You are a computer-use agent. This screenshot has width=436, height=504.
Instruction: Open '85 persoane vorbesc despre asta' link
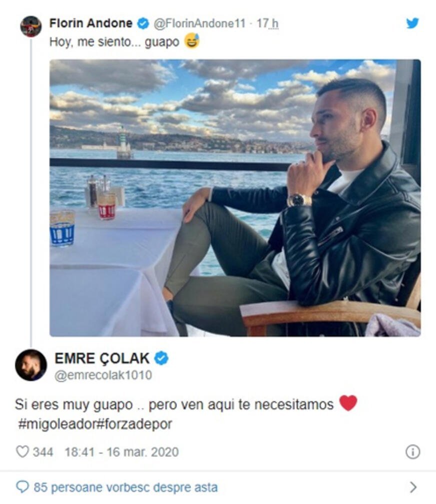126,488
